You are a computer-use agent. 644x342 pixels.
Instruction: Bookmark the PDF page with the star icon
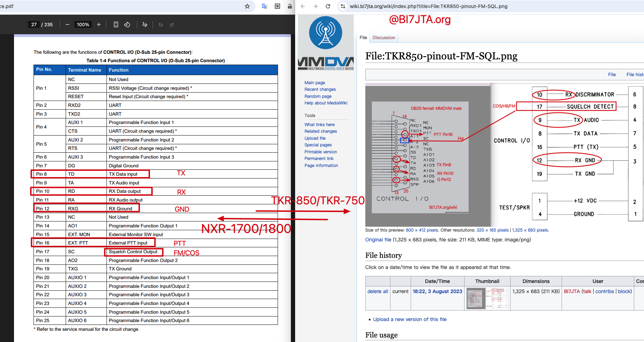tap(247, 6)
